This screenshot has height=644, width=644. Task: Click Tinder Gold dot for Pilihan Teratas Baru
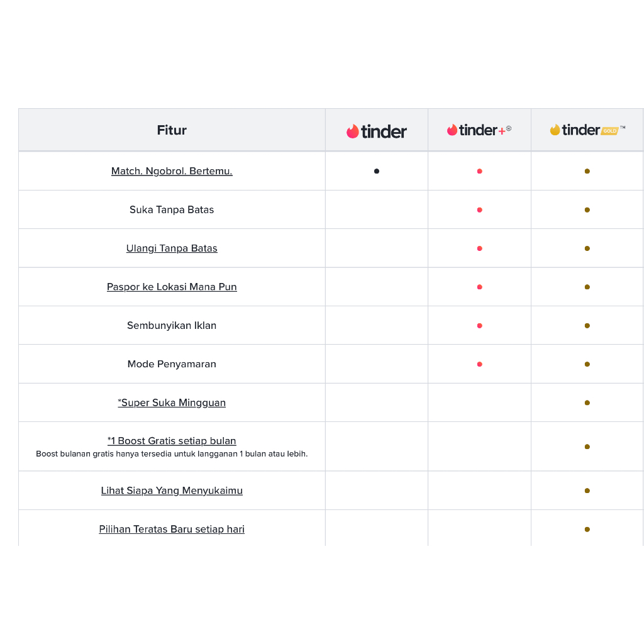click(587, 529)
